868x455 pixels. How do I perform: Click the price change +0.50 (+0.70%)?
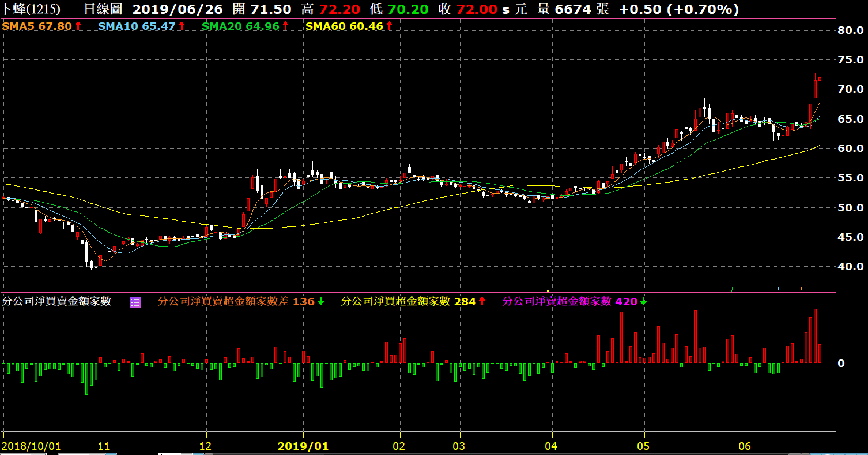click(679, 9)
